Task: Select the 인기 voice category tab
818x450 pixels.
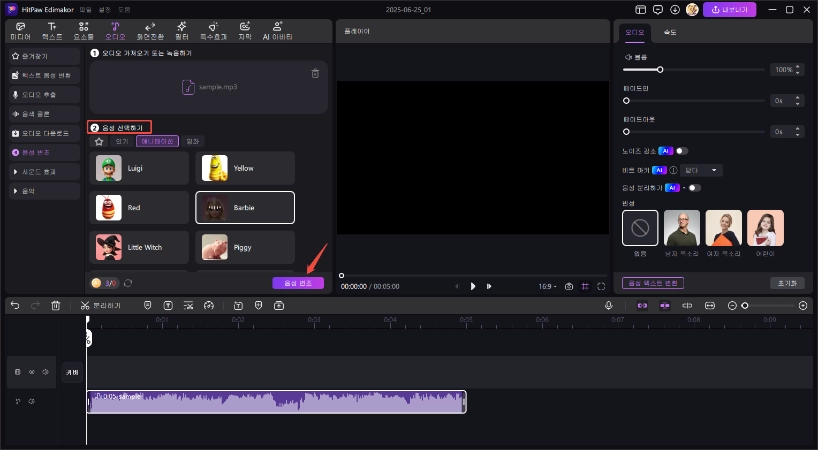Action: pyautogui.click(x=122, y=141)
